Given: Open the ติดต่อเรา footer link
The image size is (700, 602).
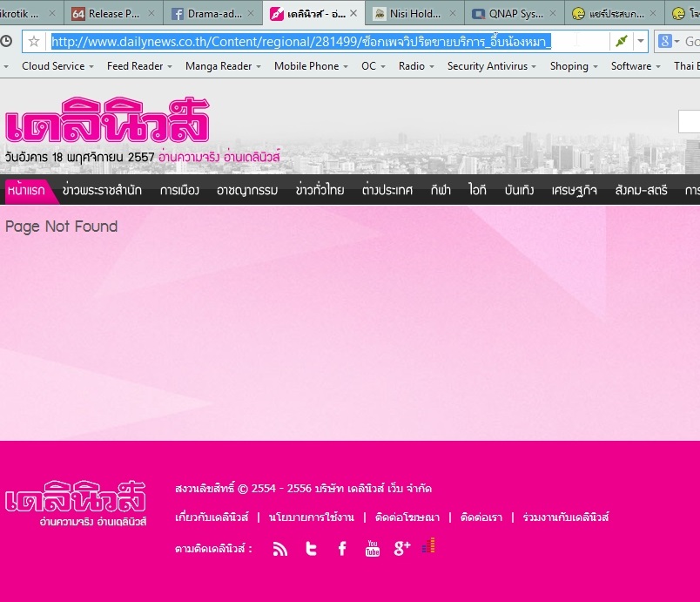Looking at the screenshot, I should click(481, 517).
